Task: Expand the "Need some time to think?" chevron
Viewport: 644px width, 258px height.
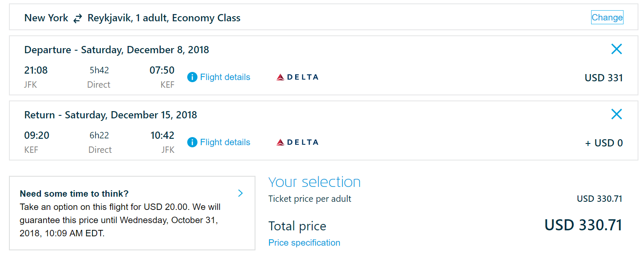Action: tap(240, 193)
